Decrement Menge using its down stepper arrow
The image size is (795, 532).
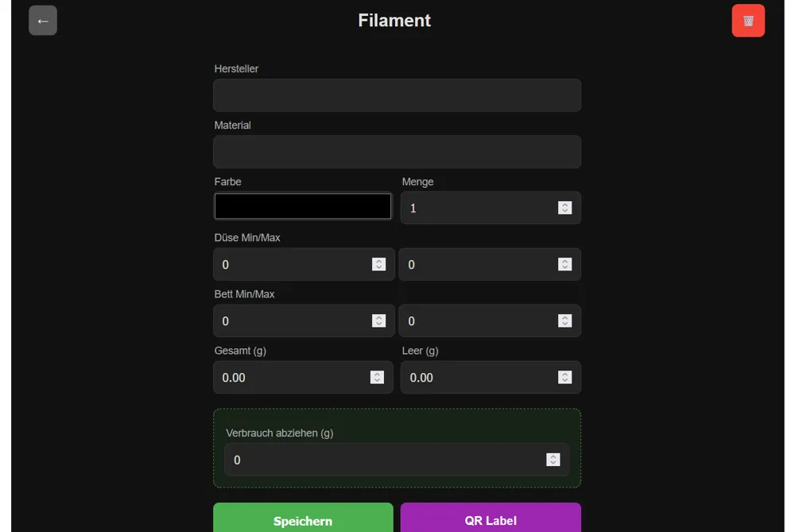(565, 211)
